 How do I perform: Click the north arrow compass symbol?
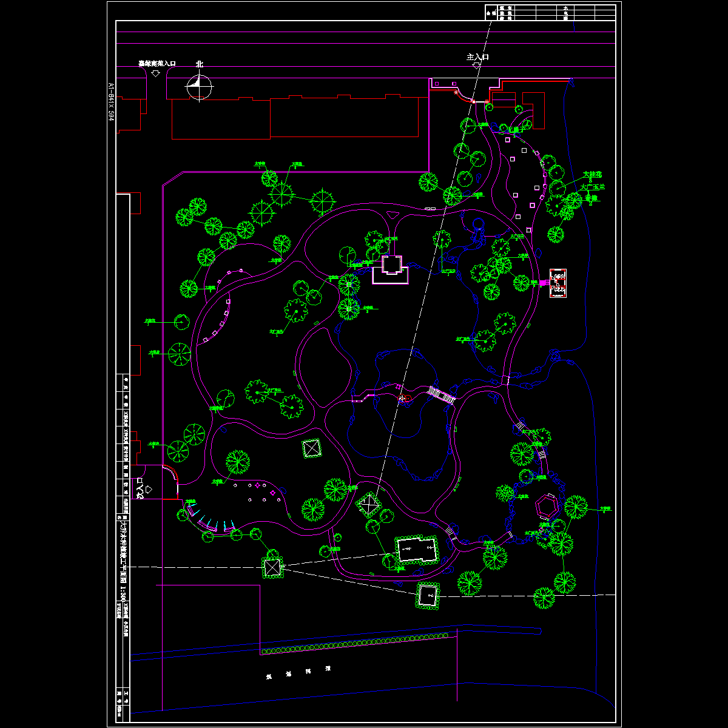[199, 87]
